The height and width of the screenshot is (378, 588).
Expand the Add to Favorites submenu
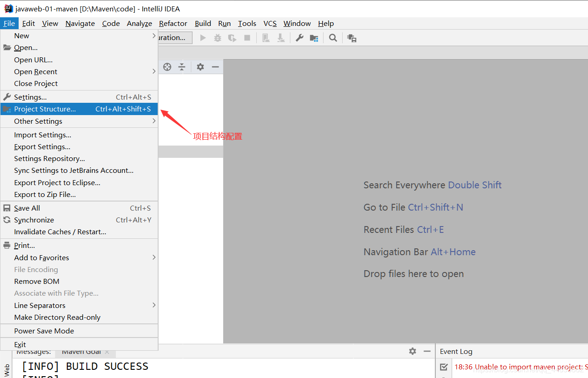point(79,257)
